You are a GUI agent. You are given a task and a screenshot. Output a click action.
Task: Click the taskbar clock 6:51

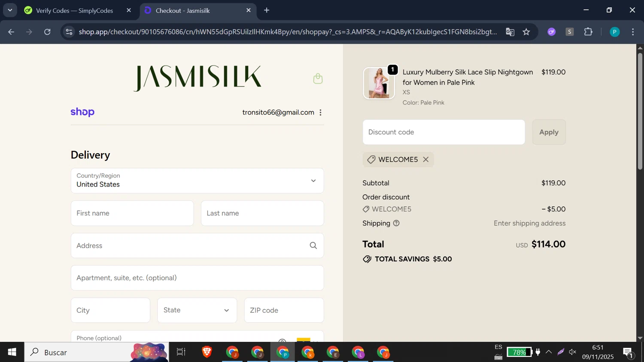[598, 347]
